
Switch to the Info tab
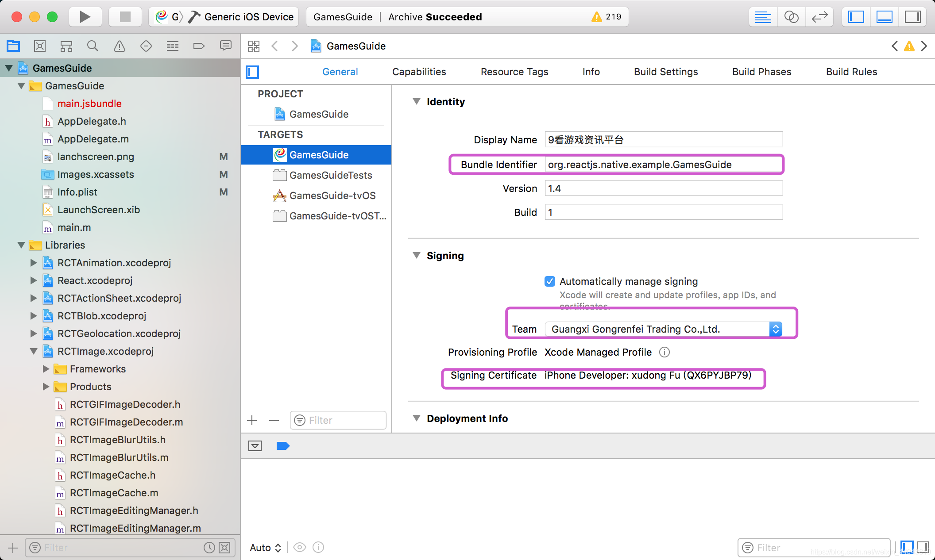click(591, 72)
